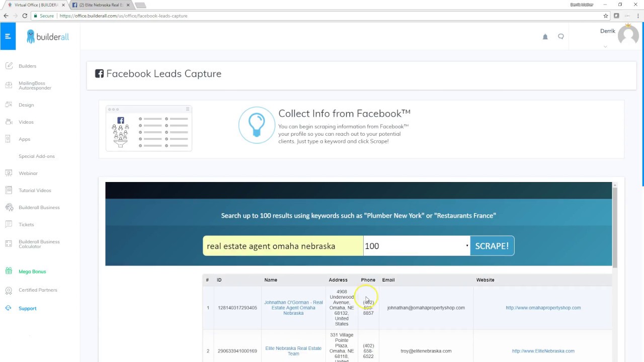Click the Videos sidebar icon
Image resolution: width=644 pixels, height=362 pixels.
(x=9, y=122)
